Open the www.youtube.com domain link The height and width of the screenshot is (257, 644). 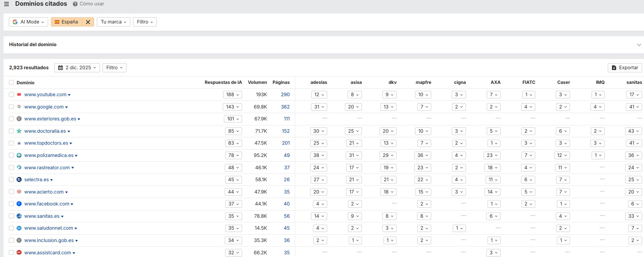coord(45,95)
